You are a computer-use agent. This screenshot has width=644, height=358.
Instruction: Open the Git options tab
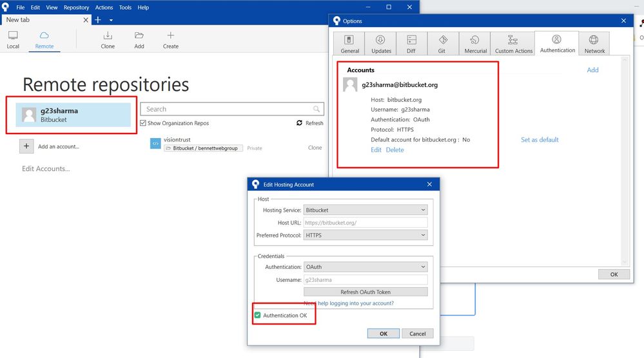(442, 44)
